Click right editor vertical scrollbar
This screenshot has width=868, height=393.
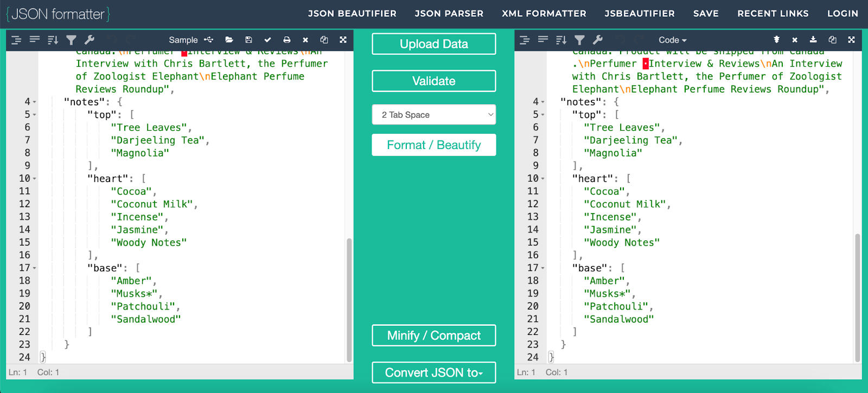(858, 298)
